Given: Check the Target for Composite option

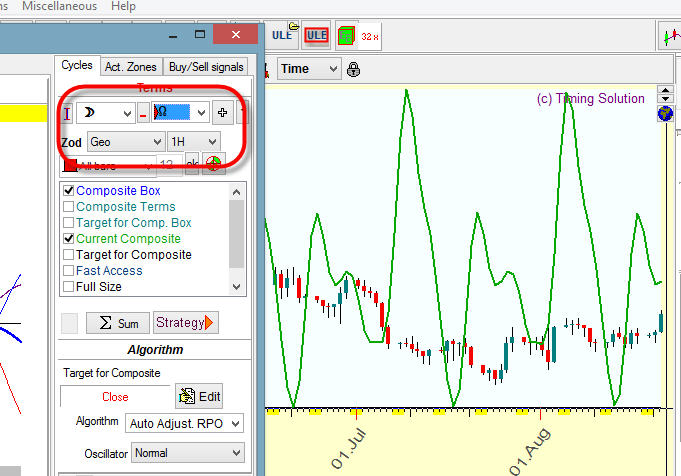Looking at the screenshot, I should pyautogui.click(x=68, y=255).
